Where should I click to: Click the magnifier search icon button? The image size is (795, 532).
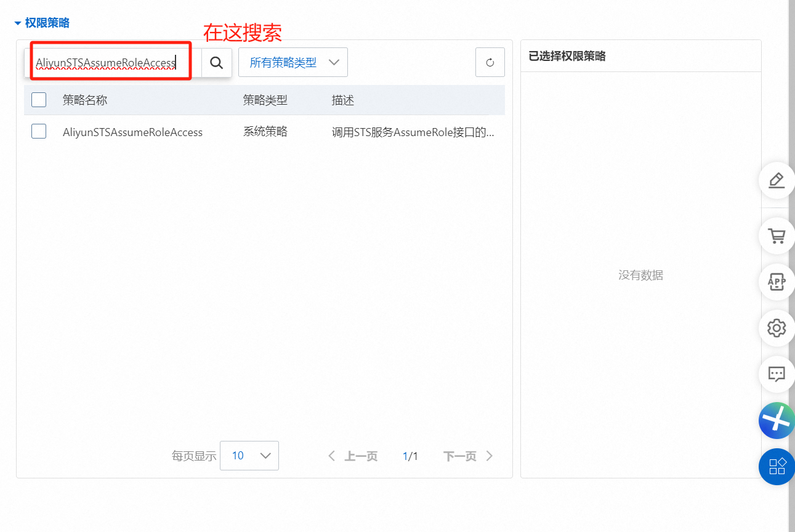tap(216, 62)
